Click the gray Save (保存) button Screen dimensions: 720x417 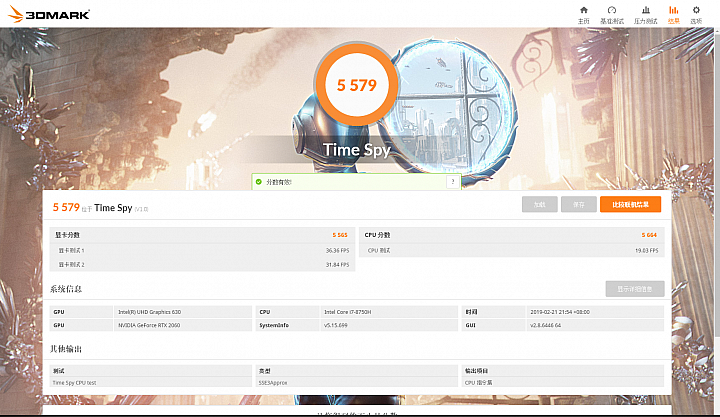click(579, 204)
